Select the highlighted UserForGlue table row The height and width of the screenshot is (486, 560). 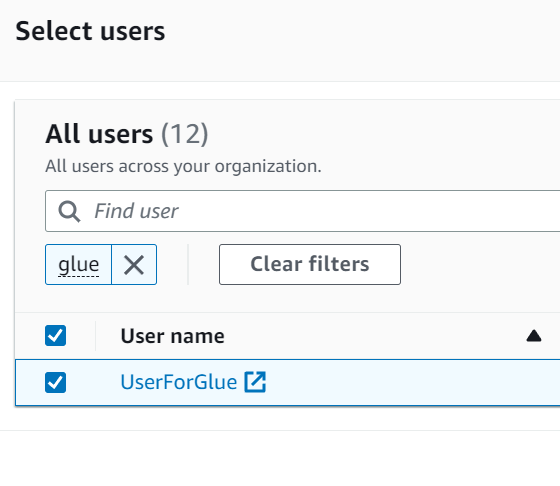288,382
